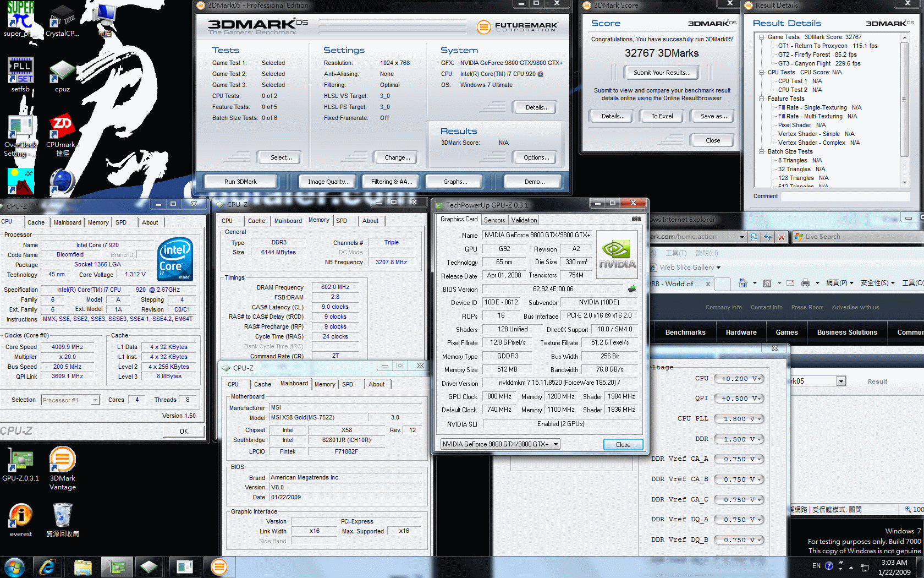Screen dimensions: 924x578
Task: Click the Save as... button
Action: coord(713,116)
